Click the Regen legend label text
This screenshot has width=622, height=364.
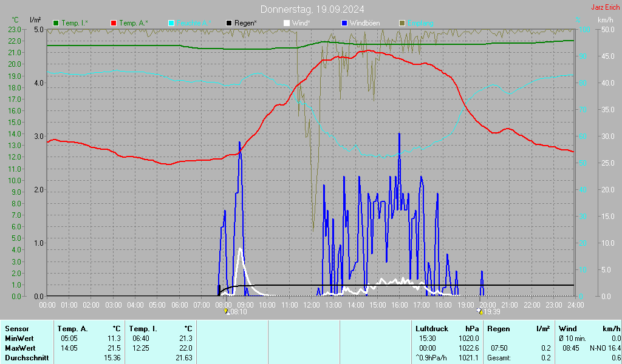(x=245, y=23)
